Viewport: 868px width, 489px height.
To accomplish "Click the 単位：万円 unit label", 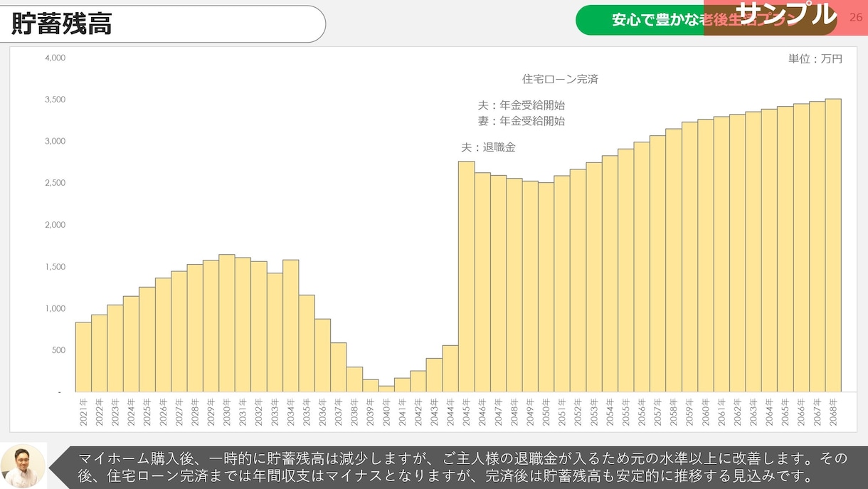I will coord(815,59).
